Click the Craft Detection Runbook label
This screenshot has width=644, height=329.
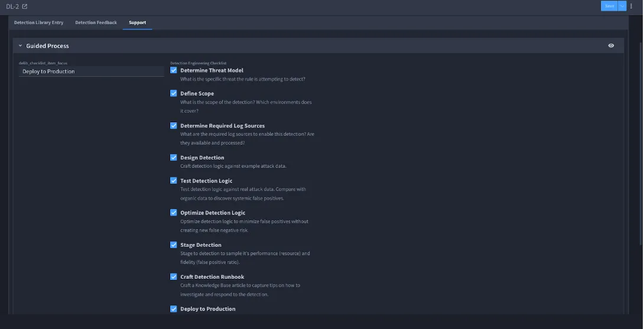(x=212, y=277)
